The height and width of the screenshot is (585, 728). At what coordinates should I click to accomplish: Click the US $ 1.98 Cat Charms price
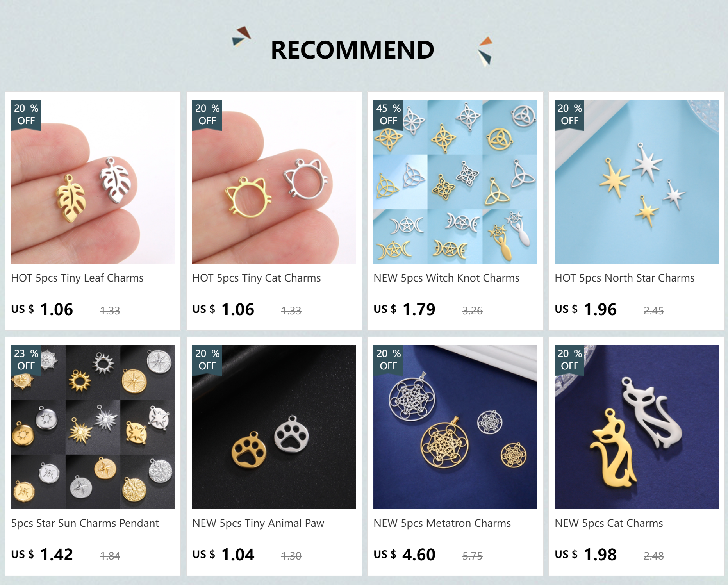585,555
